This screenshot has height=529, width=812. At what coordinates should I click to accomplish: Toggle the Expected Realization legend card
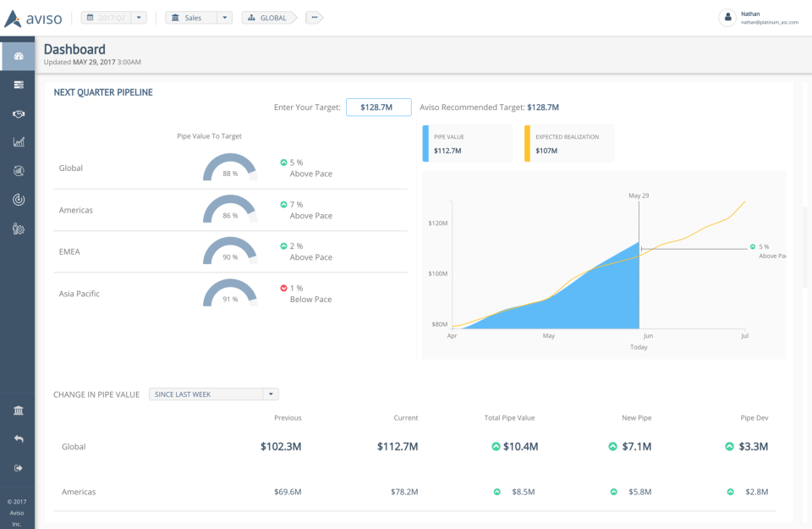569,144
